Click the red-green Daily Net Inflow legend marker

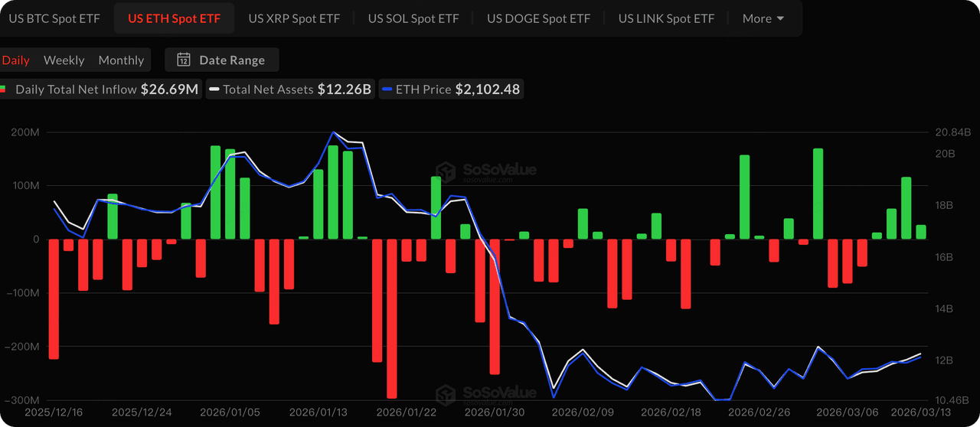(3, 90)
